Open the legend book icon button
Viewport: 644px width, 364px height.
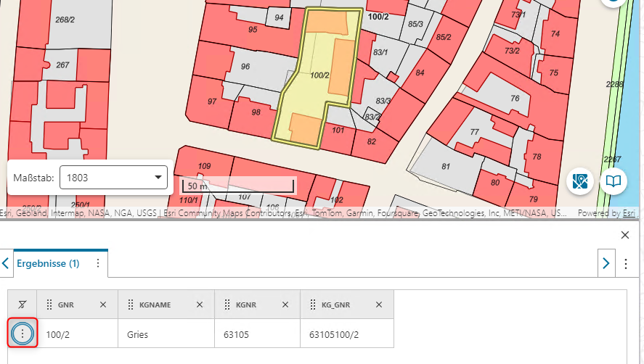click(x=614, y=181)
